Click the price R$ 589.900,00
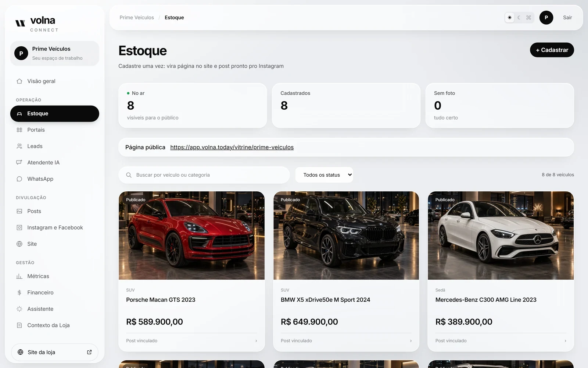 tap(154, 322)
